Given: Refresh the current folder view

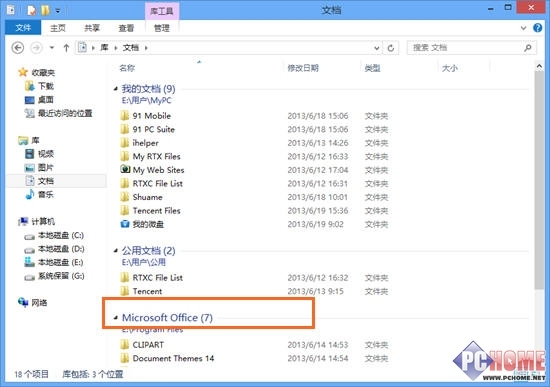Looking at the screenshot, I should (391, 48).
